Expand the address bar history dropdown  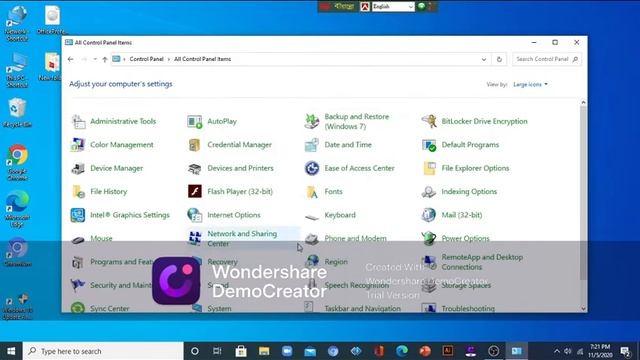pos(484,59)
